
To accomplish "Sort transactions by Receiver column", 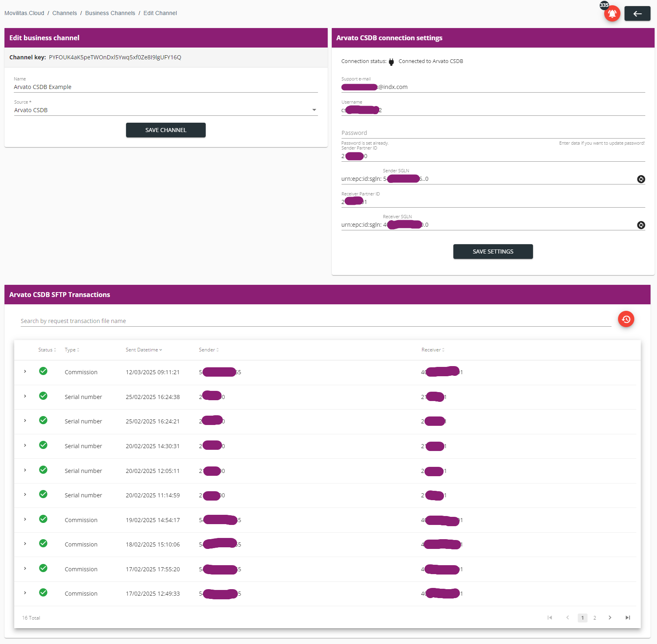I will point(433,350).
